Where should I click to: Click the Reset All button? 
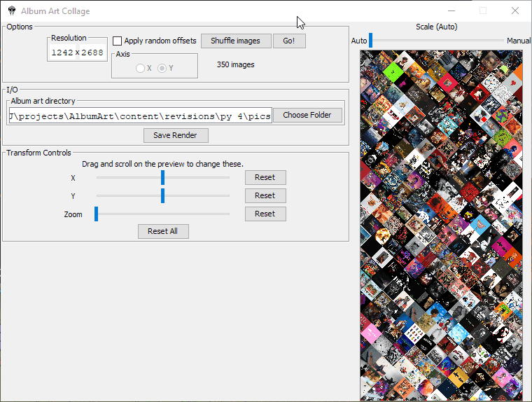(163, 232)
